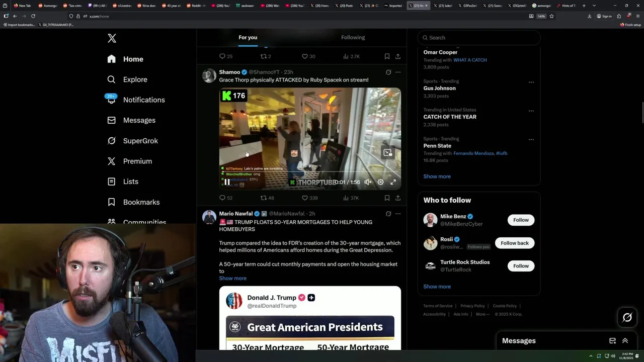Enter video fullscreen mode
The width and height of the screenshot is (644, 362).
393,182
